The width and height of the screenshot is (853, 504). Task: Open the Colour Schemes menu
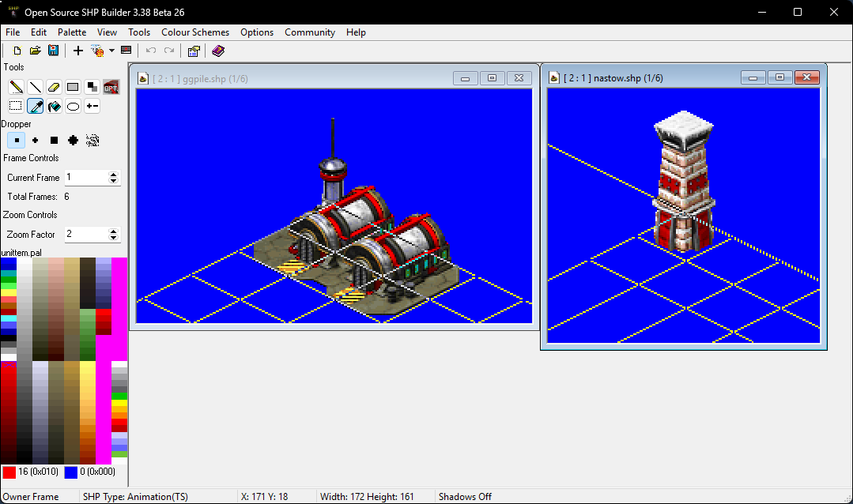[195, 32]
